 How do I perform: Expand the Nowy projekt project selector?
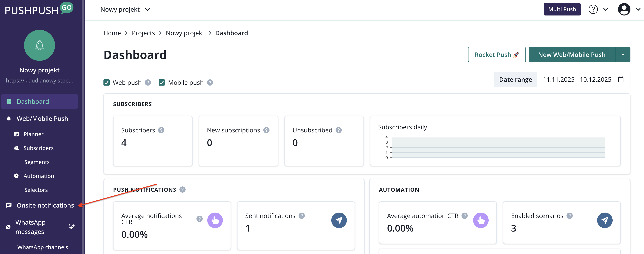click(x=125, y=9)
